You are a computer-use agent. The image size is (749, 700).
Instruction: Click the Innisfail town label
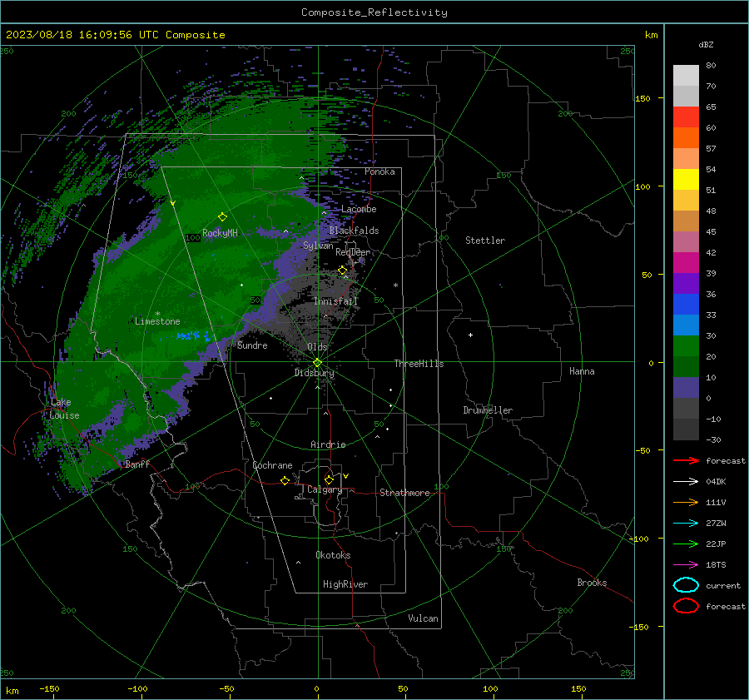tap(336, 301)
